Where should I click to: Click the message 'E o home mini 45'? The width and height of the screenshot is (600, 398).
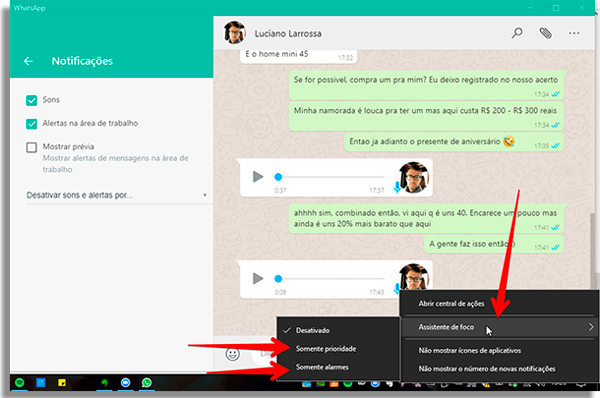pos(299,56)
